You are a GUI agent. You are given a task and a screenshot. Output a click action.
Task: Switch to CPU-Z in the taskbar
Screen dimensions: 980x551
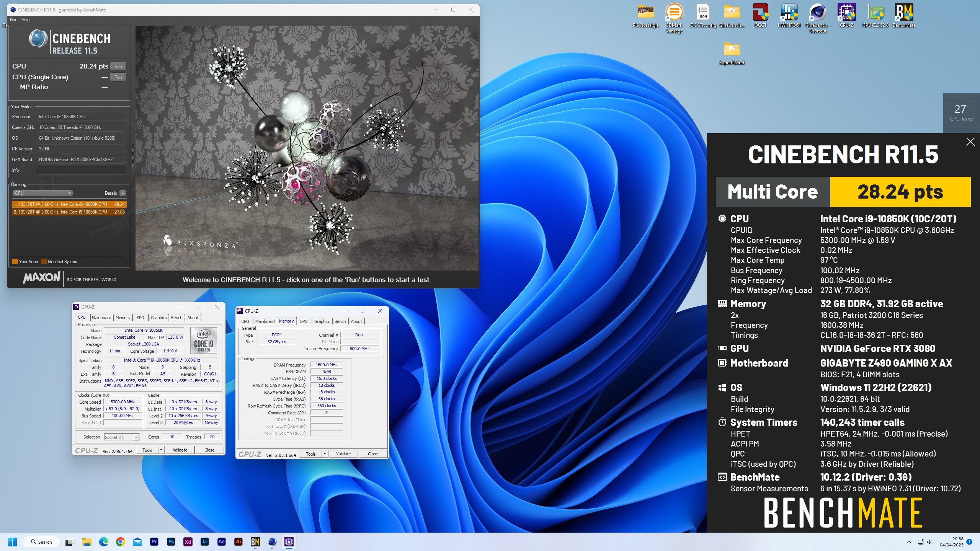[289, 542]
